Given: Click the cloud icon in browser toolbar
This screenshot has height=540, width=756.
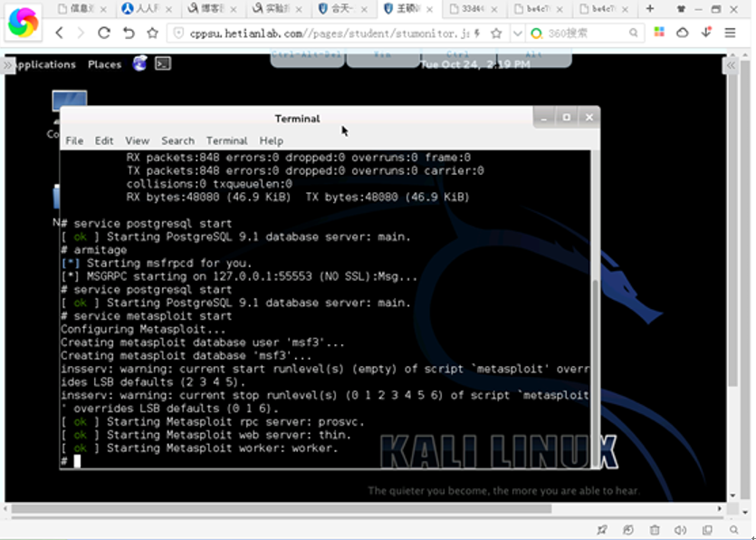Looking at the screenshot, I should [683, 33].
